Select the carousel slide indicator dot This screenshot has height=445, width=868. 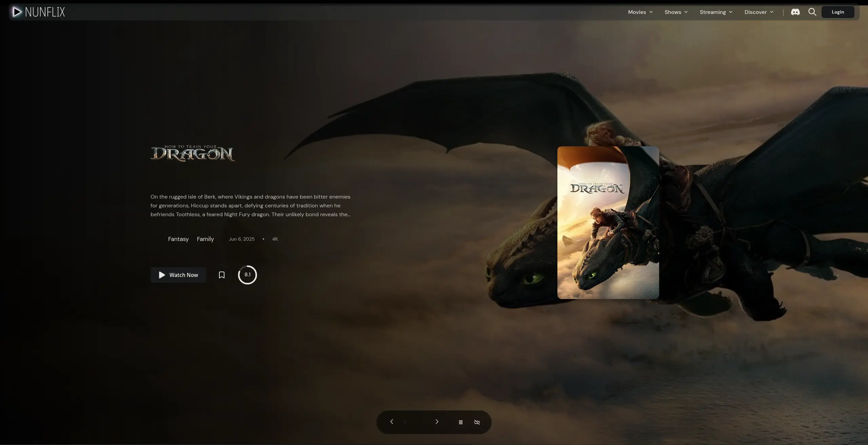(405, 422)
